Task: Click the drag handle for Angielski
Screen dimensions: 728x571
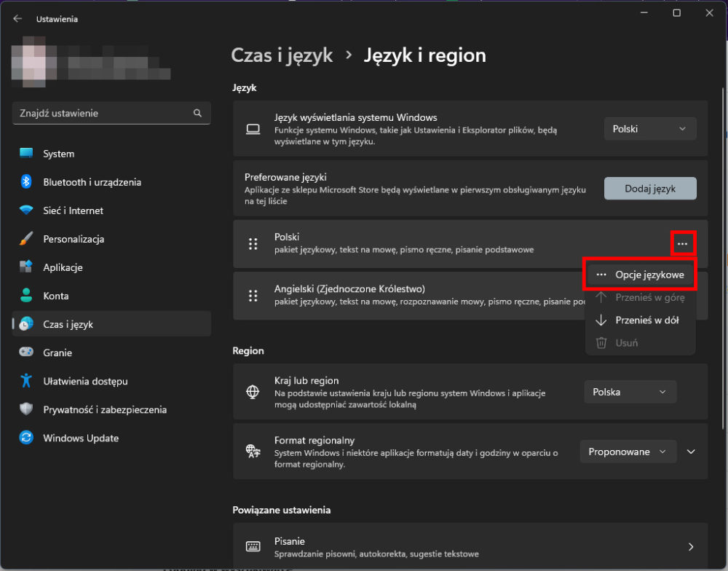Action: pos(253,296)
